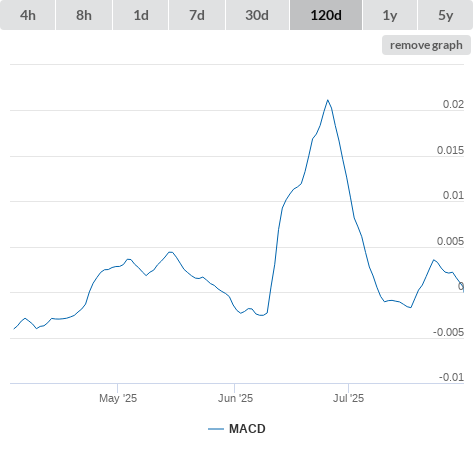The height and width of the screenshot is (455, 474).
Task: Click the 0.005 y-axis gridline label
Action: coord(450,241)
